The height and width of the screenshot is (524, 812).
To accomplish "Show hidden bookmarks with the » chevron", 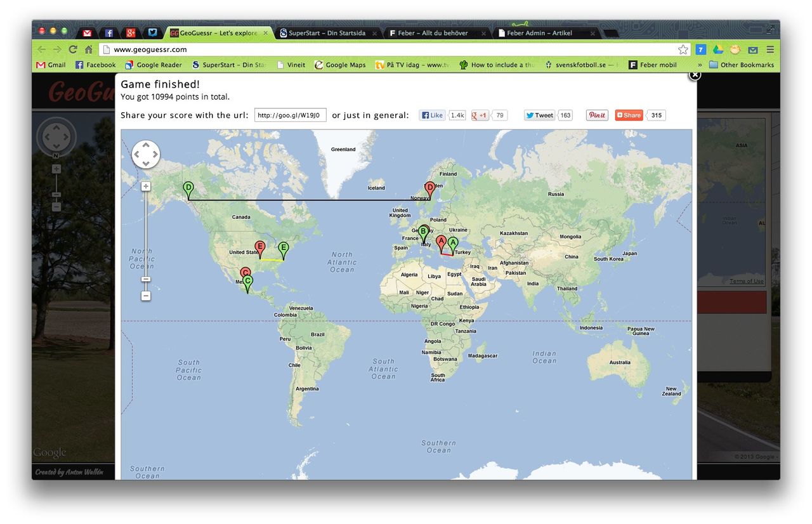I will pyautogui.click(x=700, y=65).
